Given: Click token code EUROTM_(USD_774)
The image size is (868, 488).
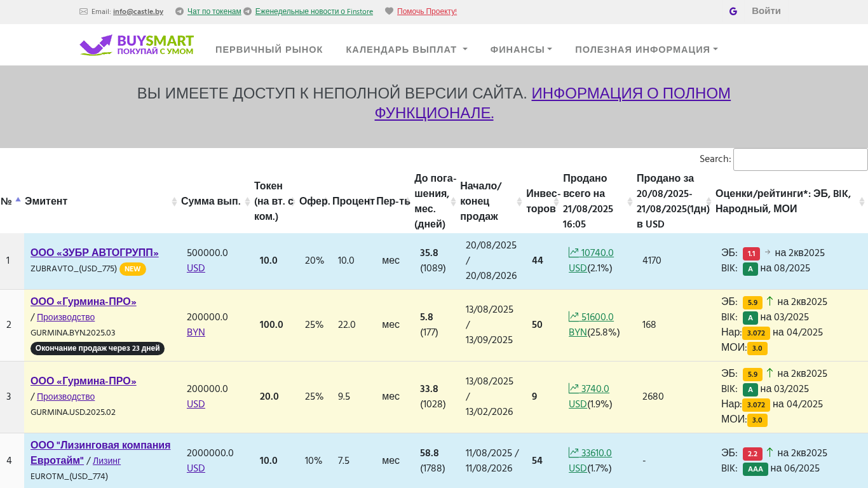Looking at the screenshot, I should pyautogui.click(x=69, y=477).
